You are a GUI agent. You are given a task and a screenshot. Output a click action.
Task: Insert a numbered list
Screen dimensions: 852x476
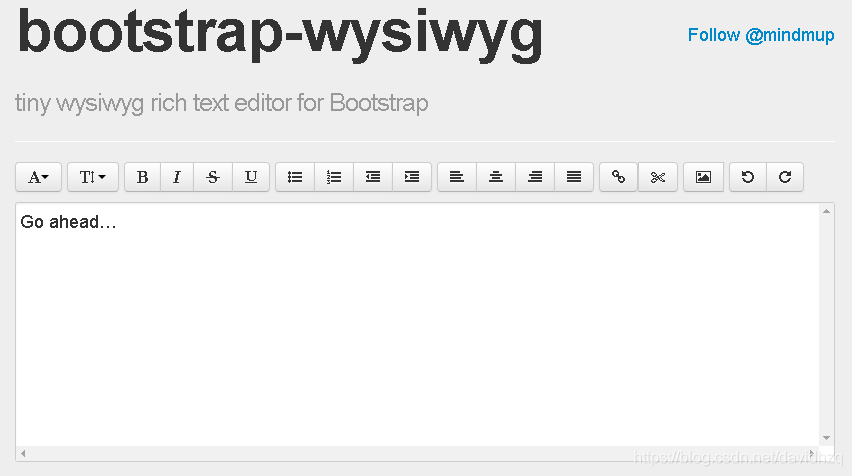[334, 177]
